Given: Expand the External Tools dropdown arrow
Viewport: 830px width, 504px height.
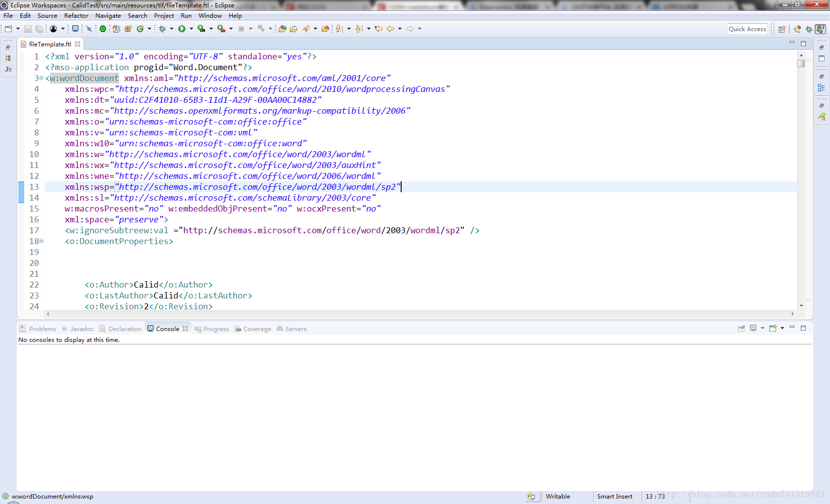Looking at the screenshot, I should pyautogui.click(x=231, y=29).
